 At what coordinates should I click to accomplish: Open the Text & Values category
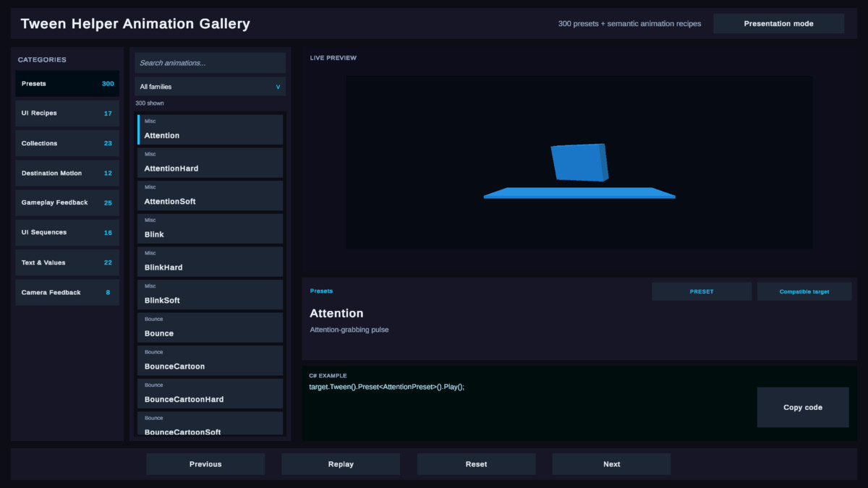coord(67,262)
